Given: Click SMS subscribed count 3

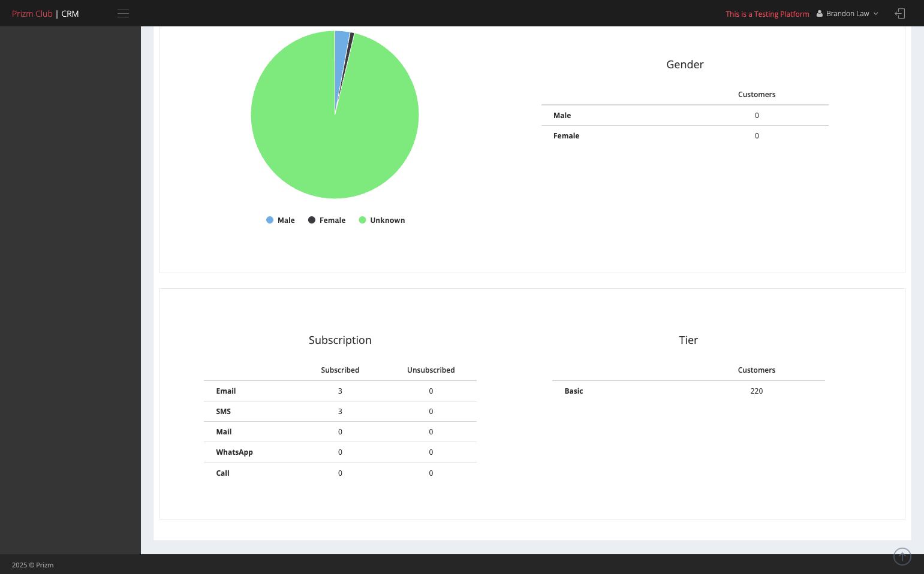Looking at the screenshot, I should click(x=340, y=411).
